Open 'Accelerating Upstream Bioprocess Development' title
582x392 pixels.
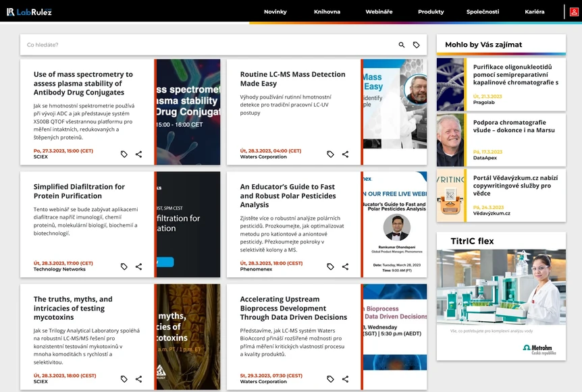293,308
